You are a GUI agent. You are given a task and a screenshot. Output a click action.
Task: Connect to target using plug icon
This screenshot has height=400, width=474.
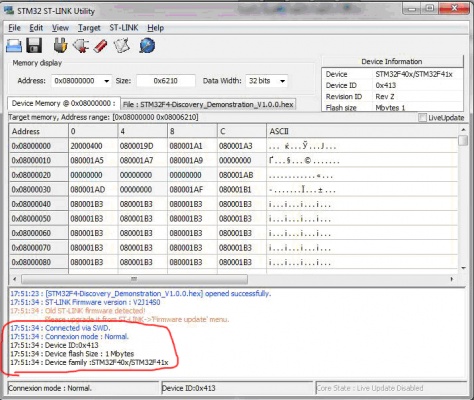(60, 46)
